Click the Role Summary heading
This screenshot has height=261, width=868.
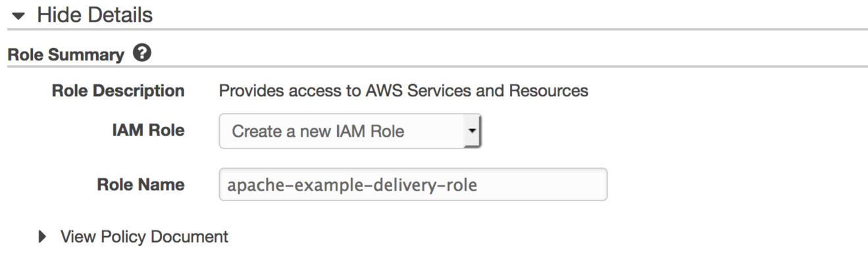65,55
